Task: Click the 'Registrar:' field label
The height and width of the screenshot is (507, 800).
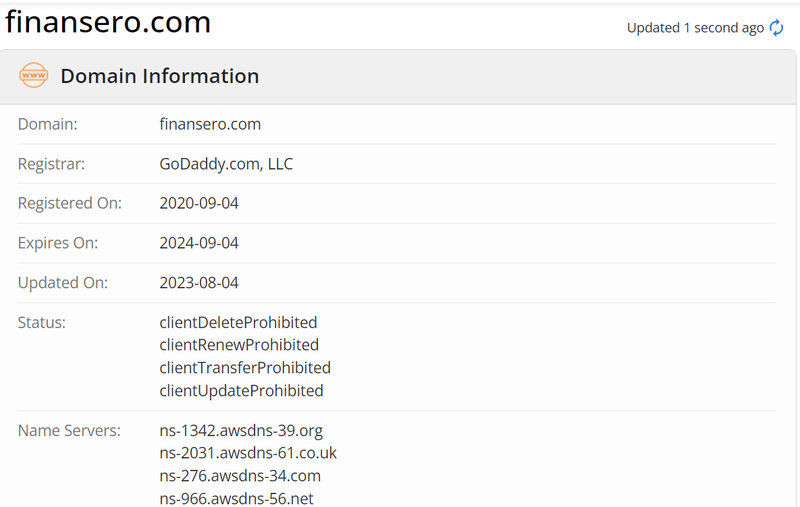Action: click(52, 164)
